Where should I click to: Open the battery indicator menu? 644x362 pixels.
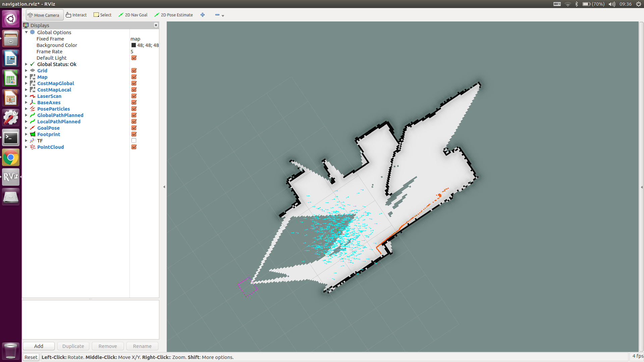click(x=593, y=4)
